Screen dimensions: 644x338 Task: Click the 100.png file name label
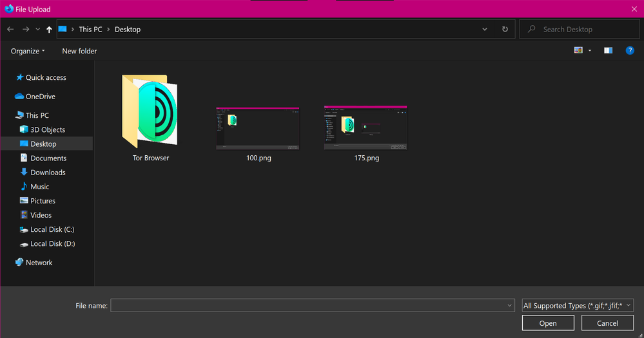[x=259, y=158]
